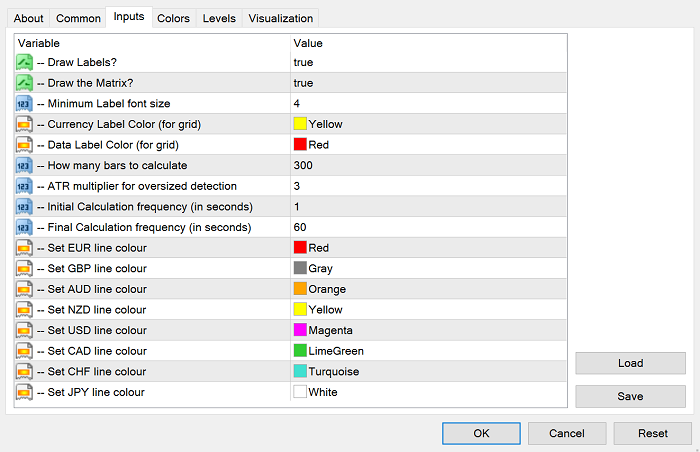The width and height of the screenshot is (700, 452).
Task: Click color icon for Set AUD line colour
Action: click(x=24, y=289)
